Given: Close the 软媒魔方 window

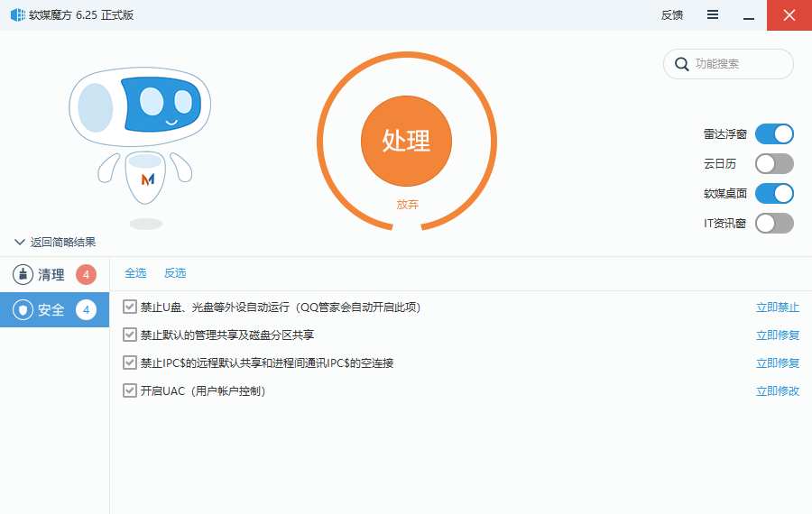Looking at the screenshot, I should pos(789,15).
